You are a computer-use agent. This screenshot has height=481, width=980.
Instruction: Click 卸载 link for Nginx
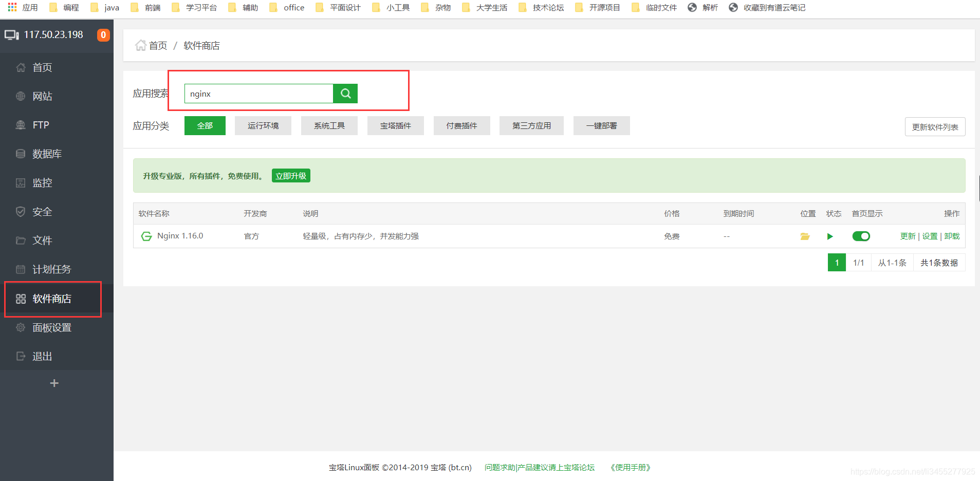(x=952, y=236)
